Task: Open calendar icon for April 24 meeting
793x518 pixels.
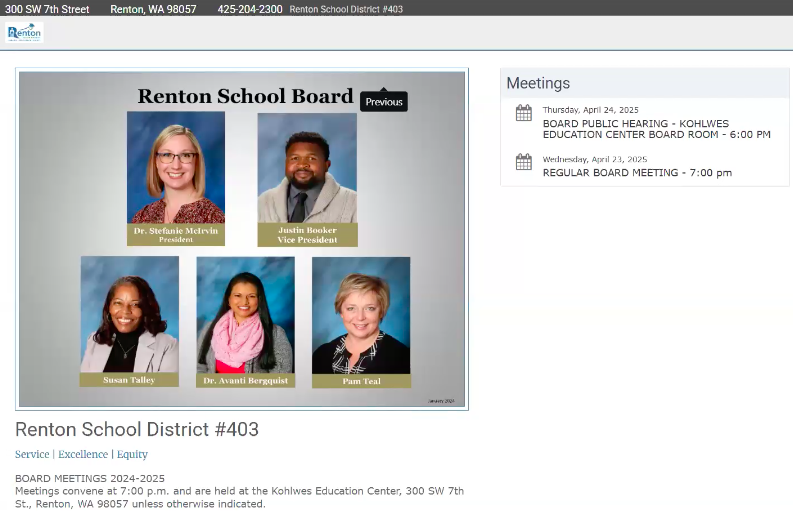Action: click(523, 113)
